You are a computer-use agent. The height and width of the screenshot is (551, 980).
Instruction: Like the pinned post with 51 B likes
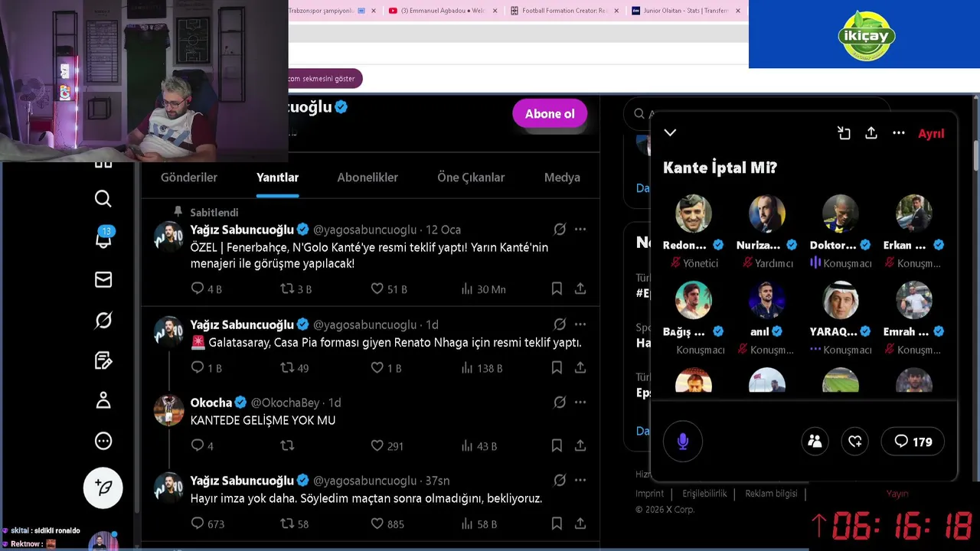click(377, 289)
